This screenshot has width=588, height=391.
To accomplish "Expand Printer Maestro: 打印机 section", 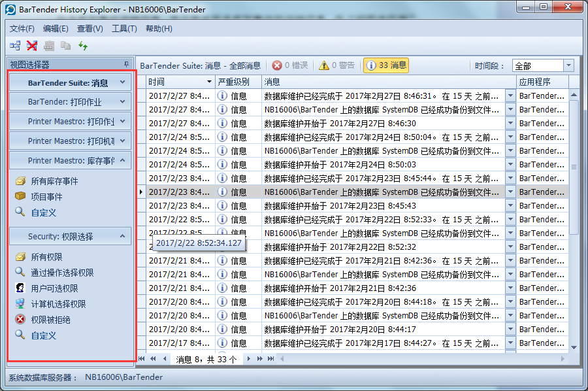I will (70, 141).
